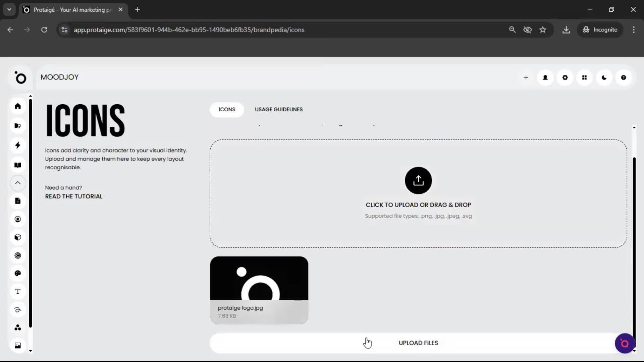
Task: Select the Campaigns megaphone icon
Action: click(18, 126)
